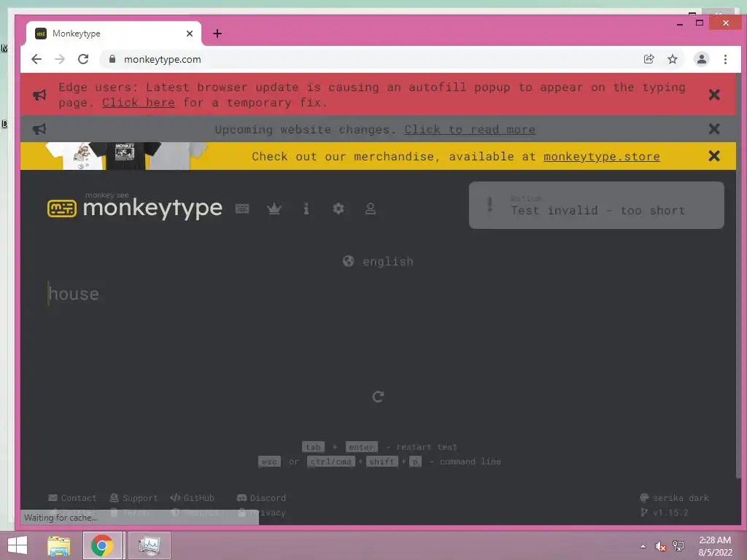Screen dimensions: 747x560
Task: Dismiss the yellow merchandise banner
Action: 713,156
